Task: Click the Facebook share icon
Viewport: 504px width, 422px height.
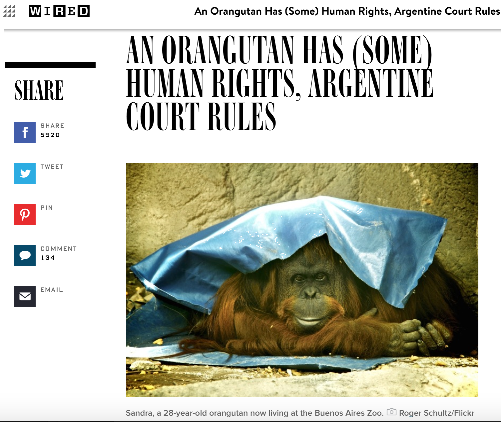Action: click(25, 133)
